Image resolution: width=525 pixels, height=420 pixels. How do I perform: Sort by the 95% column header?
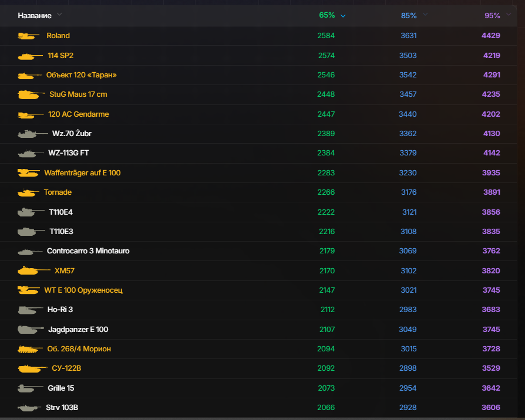click(x=492, y=15)
